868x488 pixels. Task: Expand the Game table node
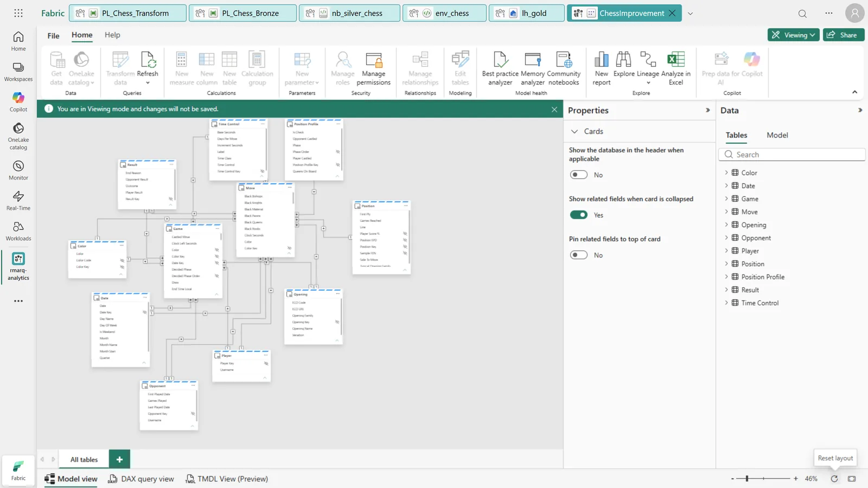pos(726,198)
